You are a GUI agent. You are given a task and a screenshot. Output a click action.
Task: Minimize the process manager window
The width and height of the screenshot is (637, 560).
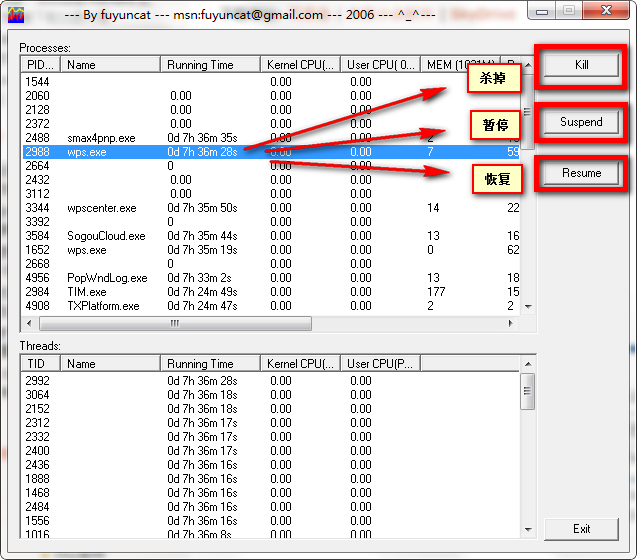coord(542,11)
